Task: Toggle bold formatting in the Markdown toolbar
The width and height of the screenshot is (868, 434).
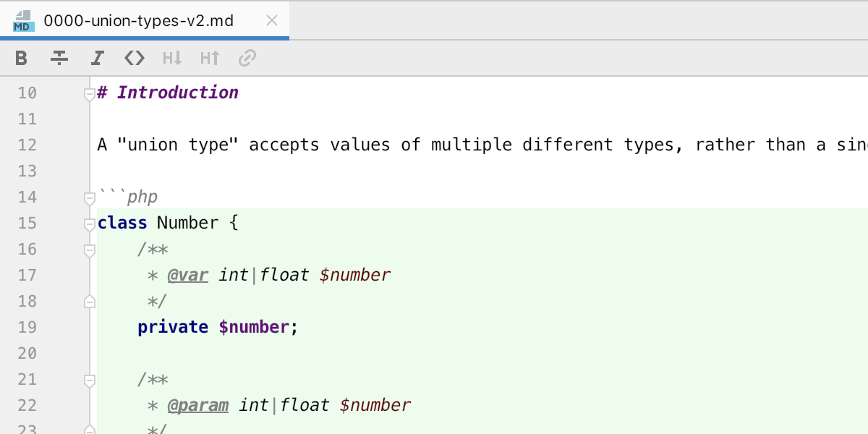Action: pos(20,58)
